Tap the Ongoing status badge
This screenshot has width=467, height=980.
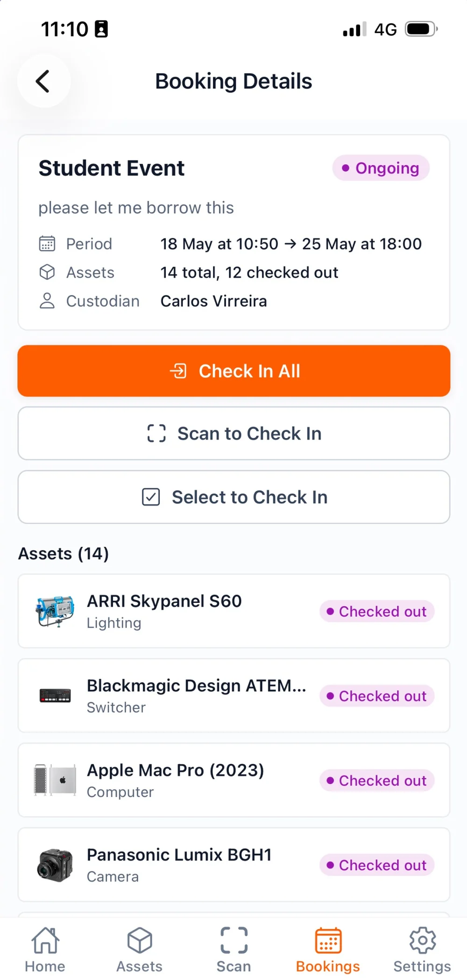click(x=381, y=168)
